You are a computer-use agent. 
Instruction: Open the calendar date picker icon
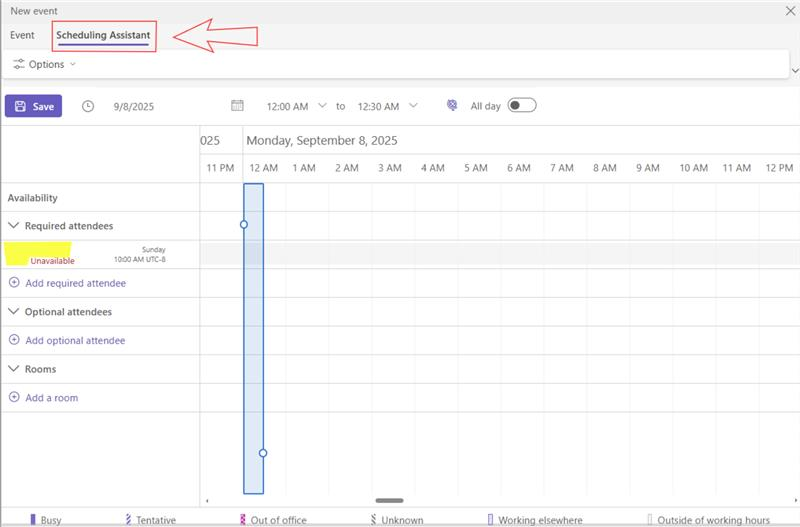[237, 106]
